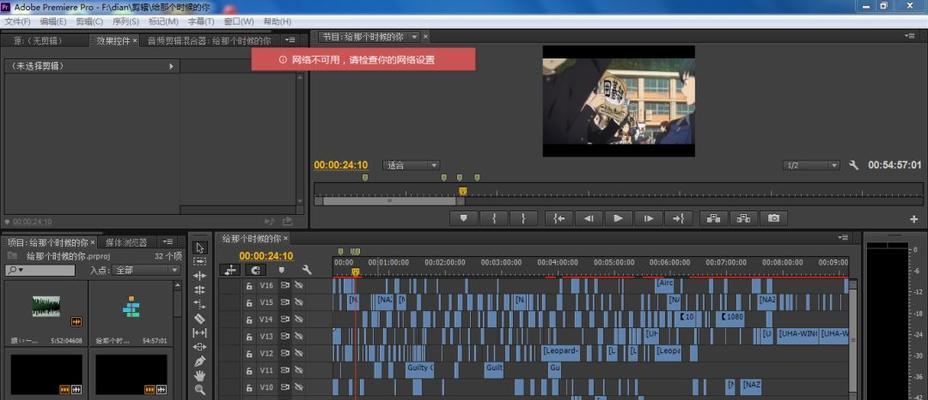The width and height of the screenshot is (928, 400).
Task: Click the program monitor zoom scroll bar
Action: (x=389, y=201)
